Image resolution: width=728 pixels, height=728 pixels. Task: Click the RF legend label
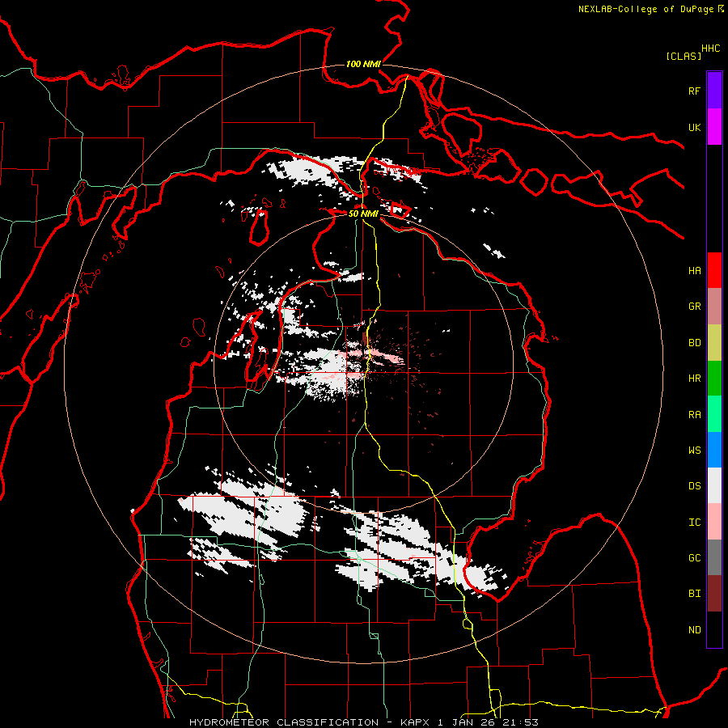pos(694,91)
